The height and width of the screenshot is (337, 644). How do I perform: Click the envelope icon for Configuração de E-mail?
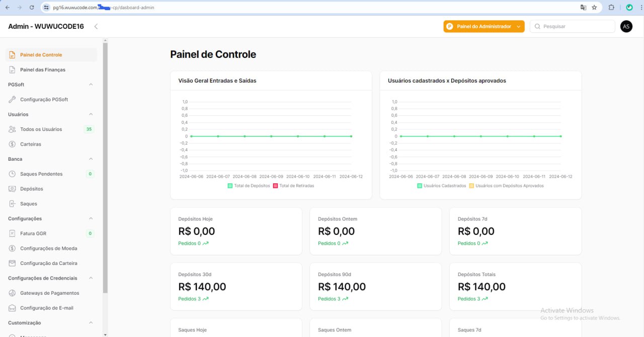(13, 308)
